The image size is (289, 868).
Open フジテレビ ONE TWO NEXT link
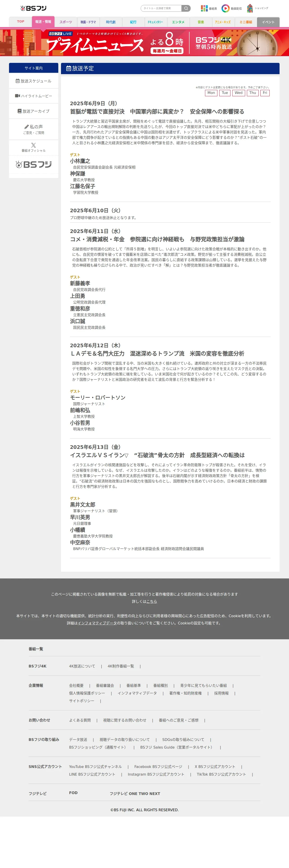pyautogui.click(x=135, y=794)
